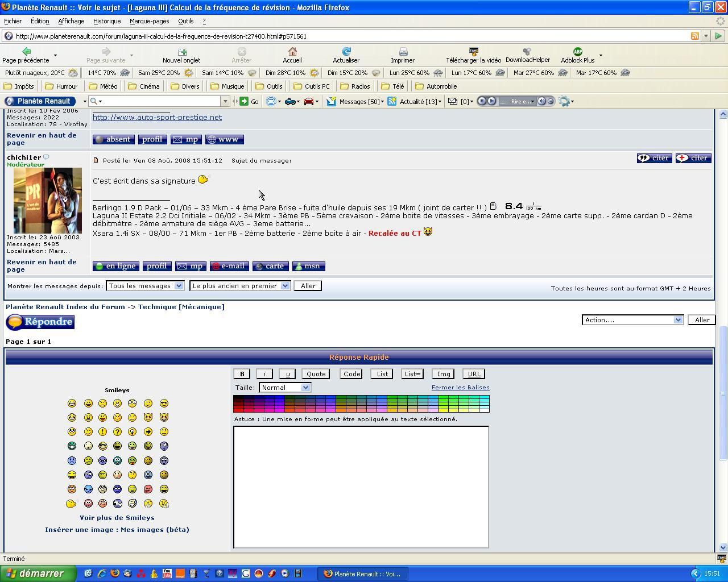The width and height of the screenshot is (728, 582).
Task: Click toolbar settings gear icon
Action: (x=564, y=101)
